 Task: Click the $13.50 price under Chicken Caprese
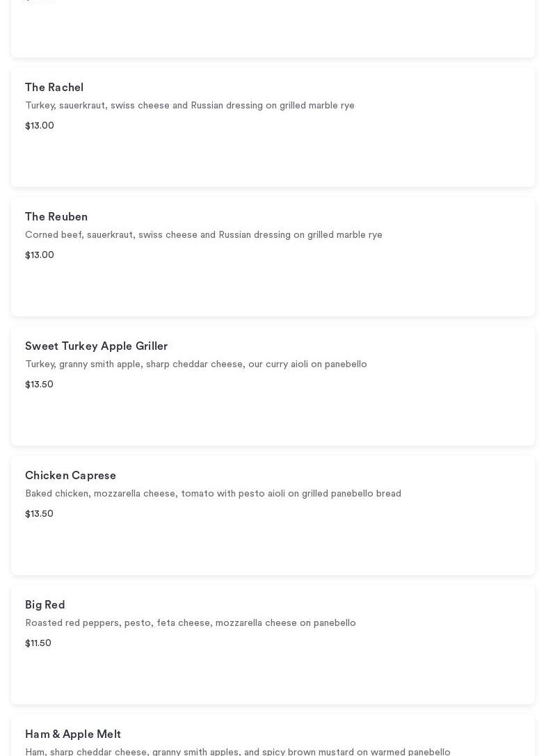[39, 514]
